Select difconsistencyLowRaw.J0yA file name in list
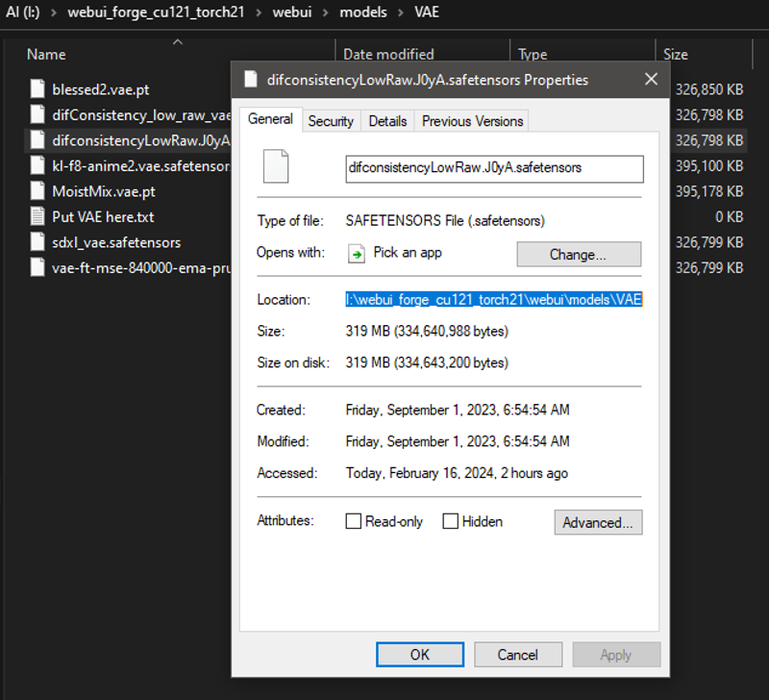The width and height of the screenshot is (769, 700). (x=141, y=140)
